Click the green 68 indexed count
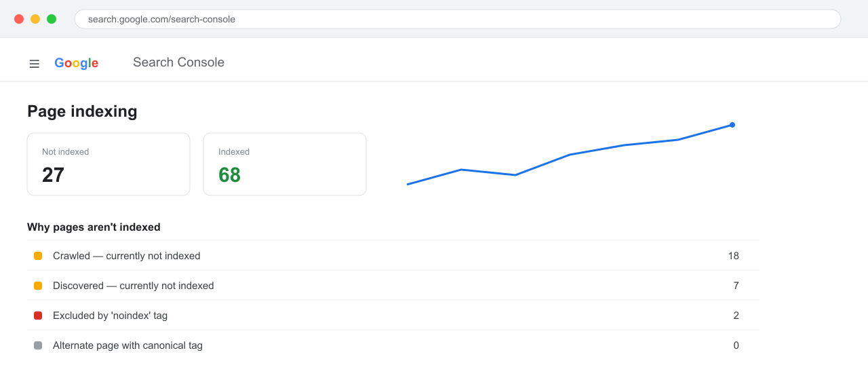This screenshot has height=380, width=868. coord(229,175)
